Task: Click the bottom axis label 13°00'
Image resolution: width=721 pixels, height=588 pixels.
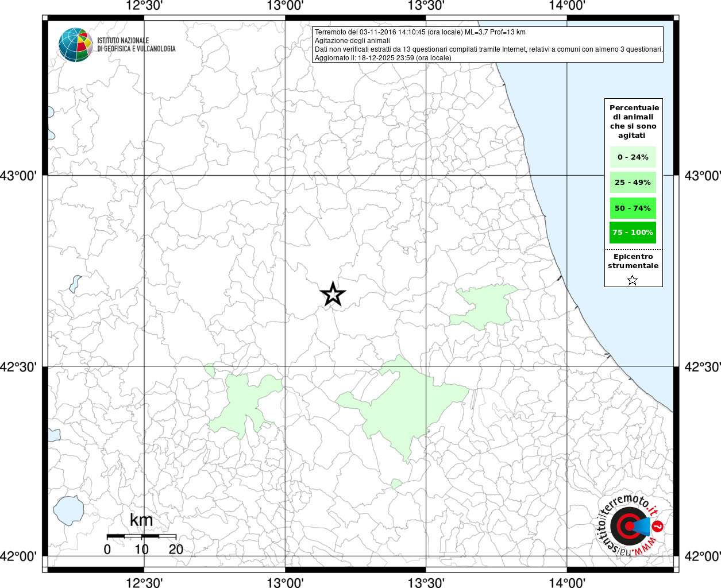Action: coord(285,582)
